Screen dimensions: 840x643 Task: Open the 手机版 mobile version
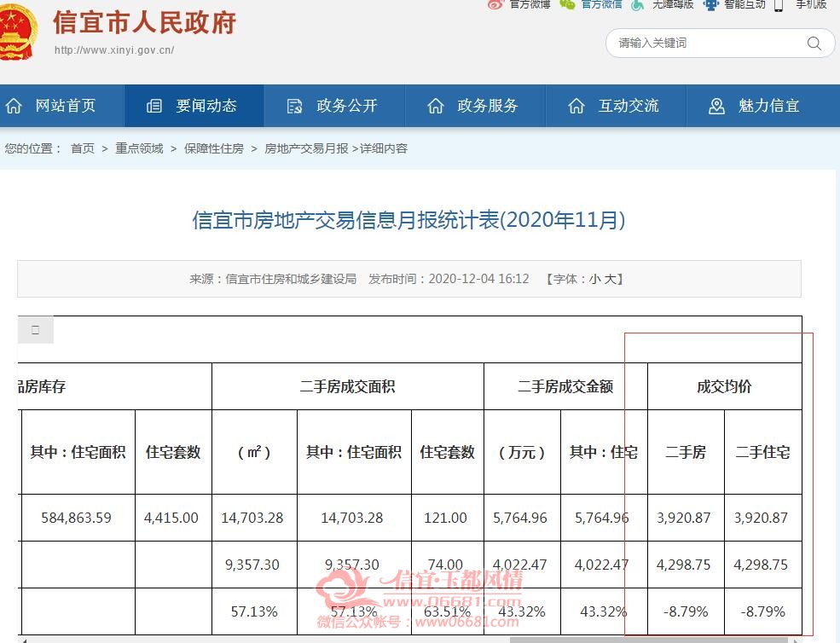click(811, 4)
